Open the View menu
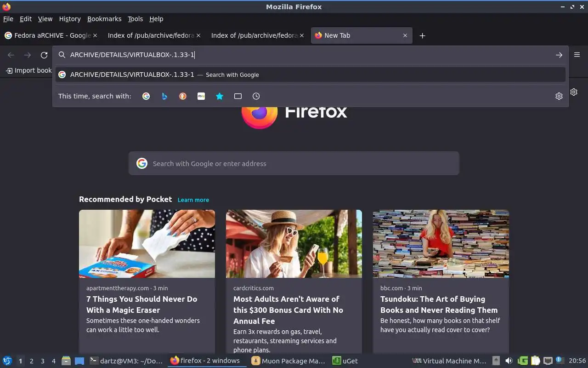This screenshot has height=368, width=588. [x=45, y=19]
